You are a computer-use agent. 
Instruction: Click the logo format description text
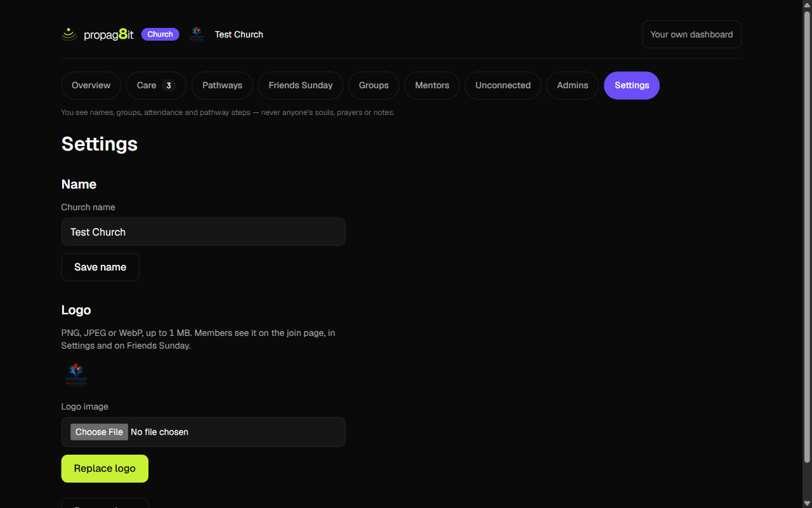[199, 339]
